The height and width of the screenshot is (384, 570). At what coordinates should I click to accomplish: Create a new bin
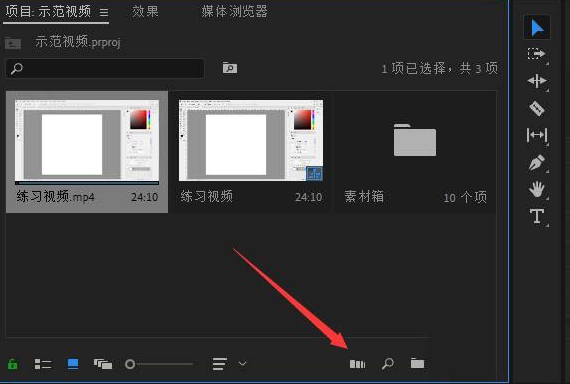click(x=417, y=363)
